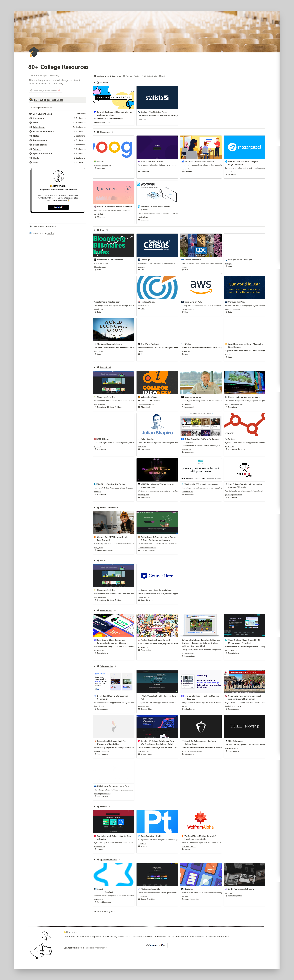Image resolution: width=294 pixels, height=980 pixels.
Task: Open the NEWSLETTER link in footer
Action: 167,937
